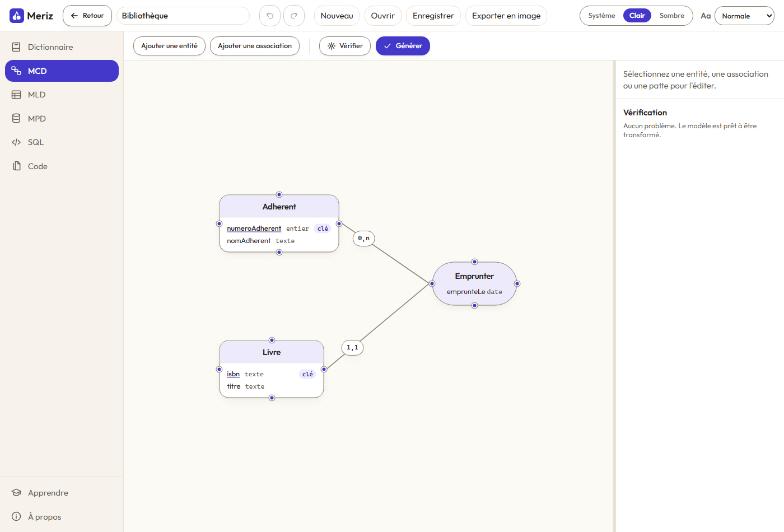Click the redo arrow icon
Viewport: 784px width, 532px height.
point(294,16)
